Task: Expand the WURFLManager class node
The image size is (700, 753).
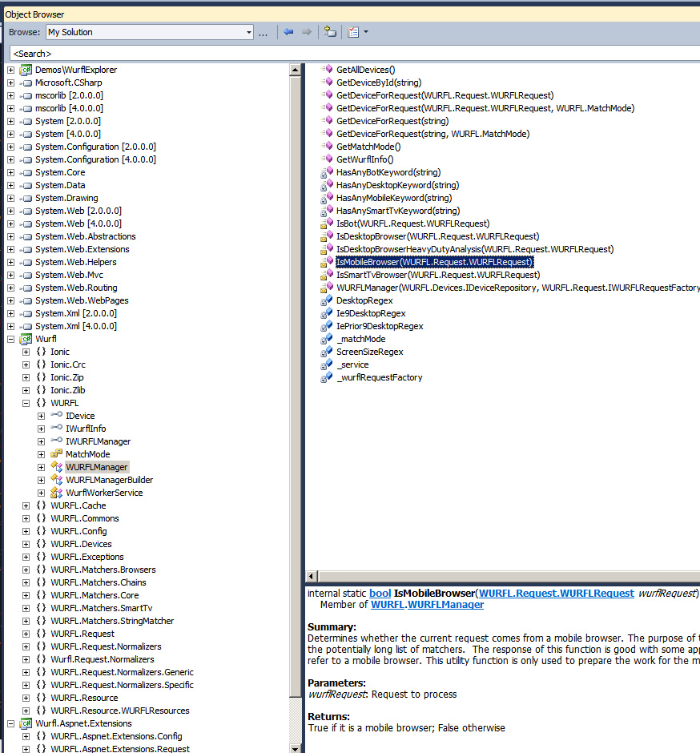Action: pos(42,467)
